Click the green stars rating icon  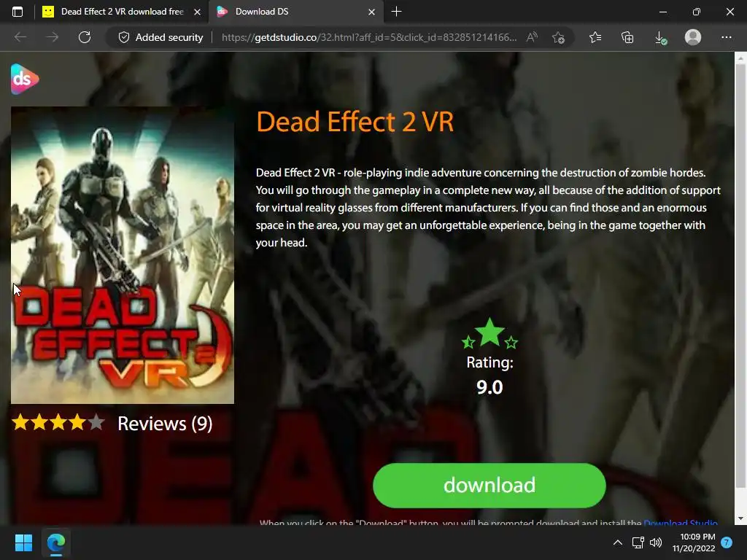489,333
